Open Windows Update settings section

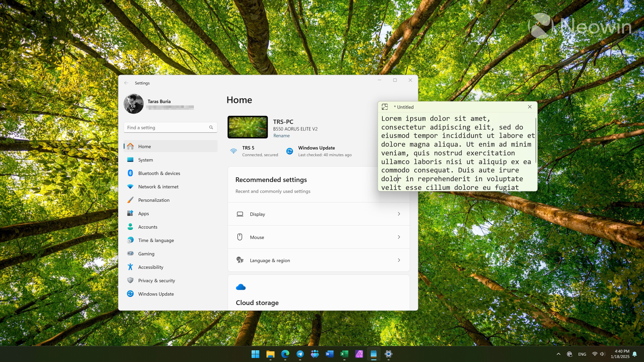click(x=156, y=294)
